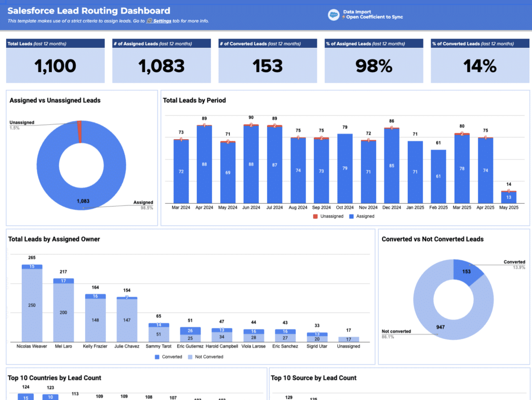
Task: Click the 'Sigrid Utar' axis label
Action: (x=317, y=346)
